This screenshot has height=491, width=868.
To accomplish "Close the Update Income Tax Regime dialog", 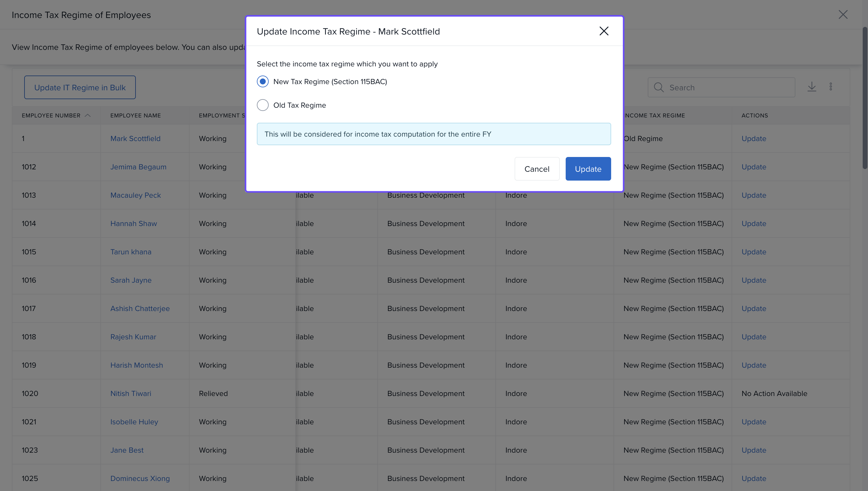I will [603, 31].
